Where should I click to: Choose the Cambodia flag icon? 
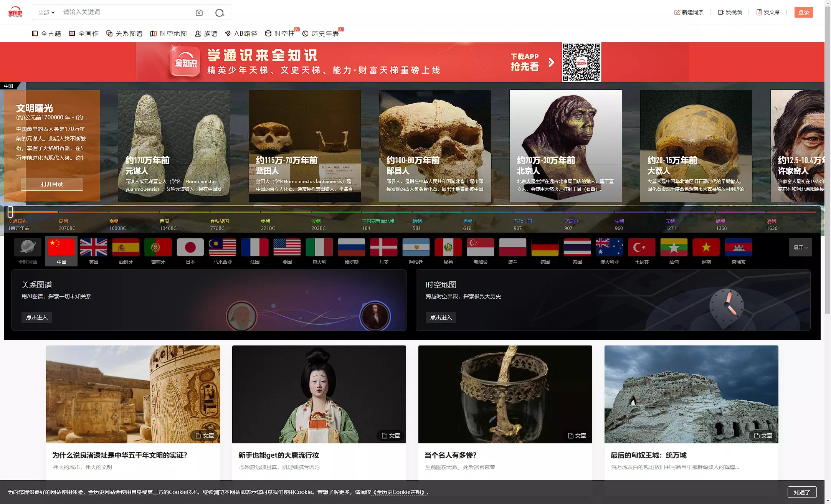(x=738, y=248)
